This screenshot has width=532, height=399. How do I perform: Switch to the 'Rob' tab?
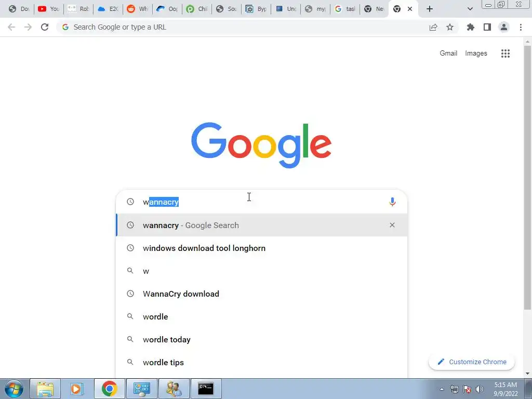[78, 9]
